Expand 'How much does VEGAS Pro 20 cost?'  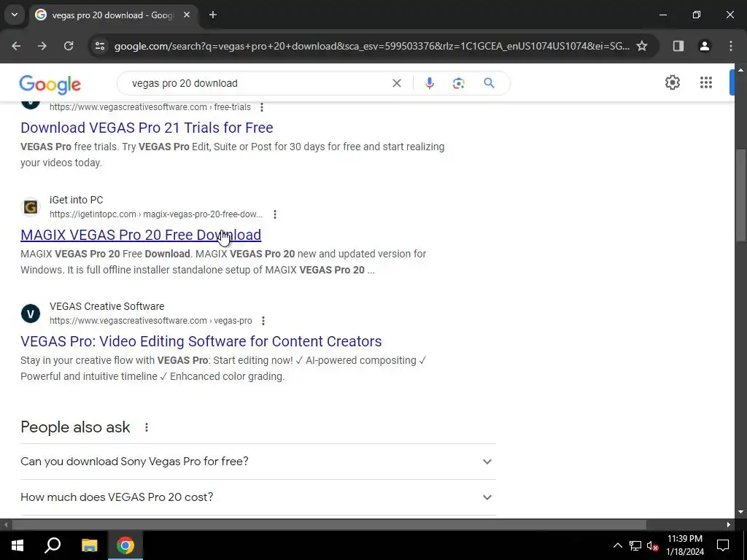pyautogui.click(x=258, y=497)
